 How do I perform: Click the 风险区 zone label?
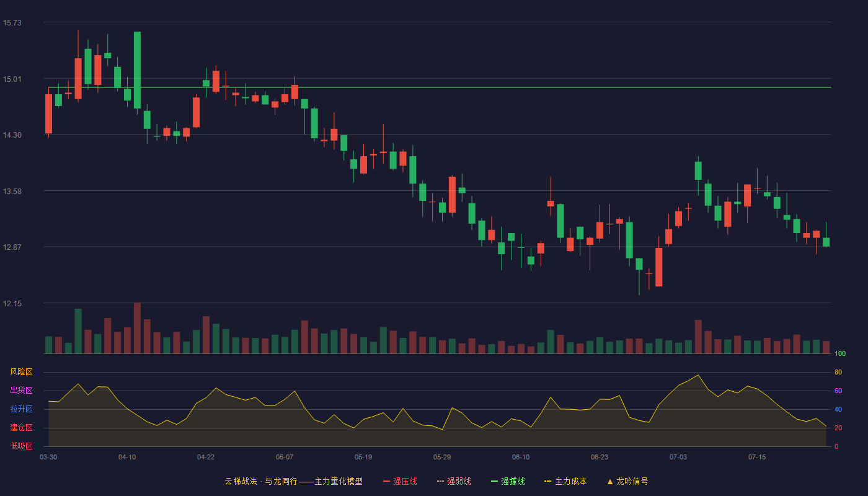click(21, 372)
